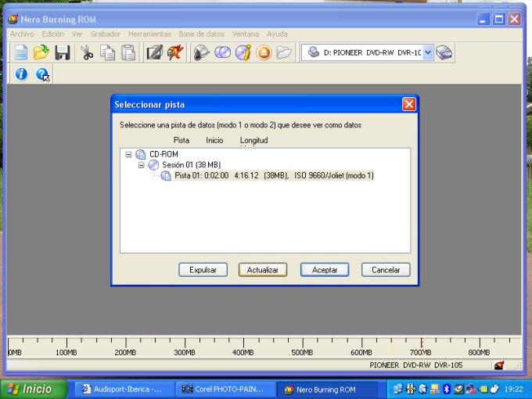The image size is (532, 399).
Task: Click the Expulsar button
Action: 203,270
